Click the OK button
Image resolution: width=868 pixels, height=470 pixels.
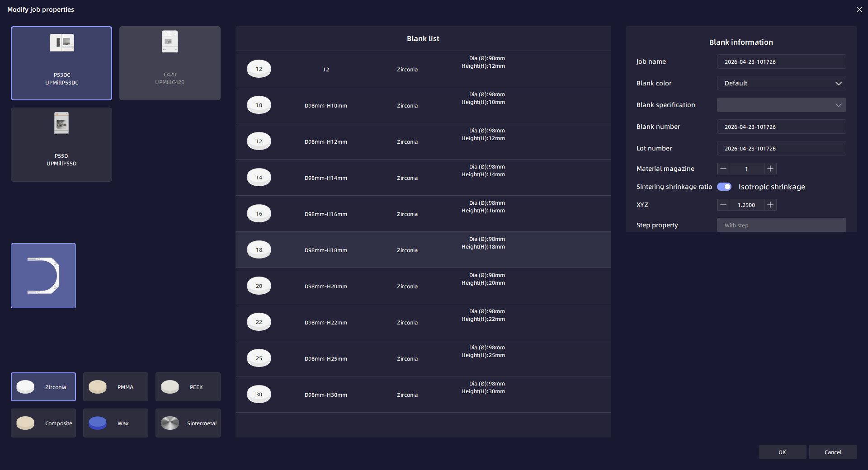coord(782,452)
